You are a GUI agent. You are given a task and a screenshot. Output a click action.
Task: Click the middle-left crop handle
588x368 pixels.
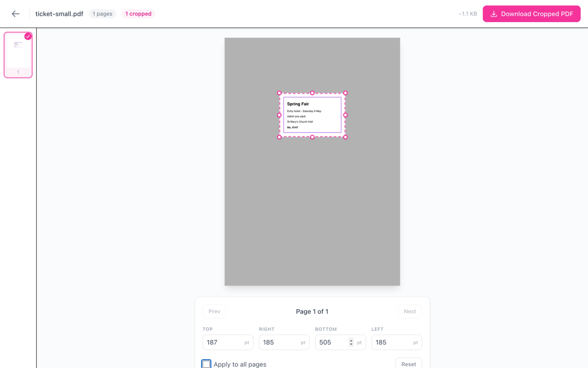(x=279, y=115)
